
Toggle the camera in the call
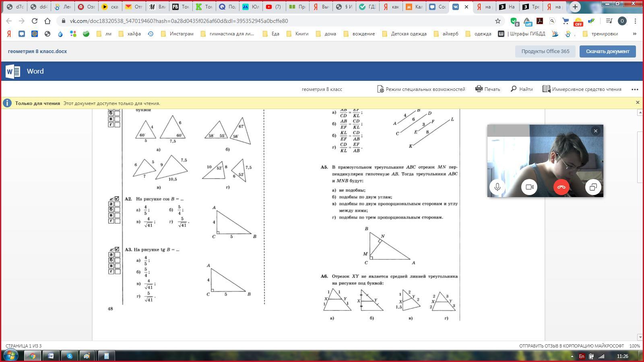[x=529, y=187]
